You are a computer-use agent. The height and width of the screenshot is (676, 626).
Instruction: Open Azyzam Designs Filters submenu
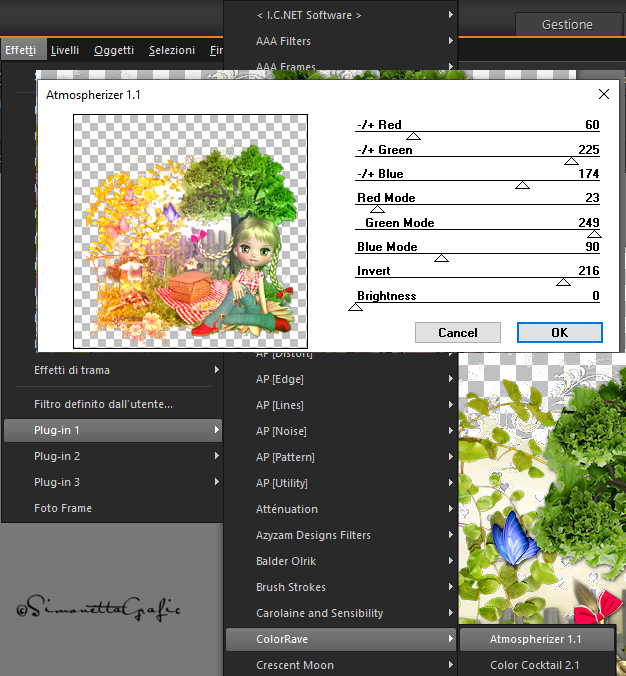pyautogui.click(x=341, y=535)
